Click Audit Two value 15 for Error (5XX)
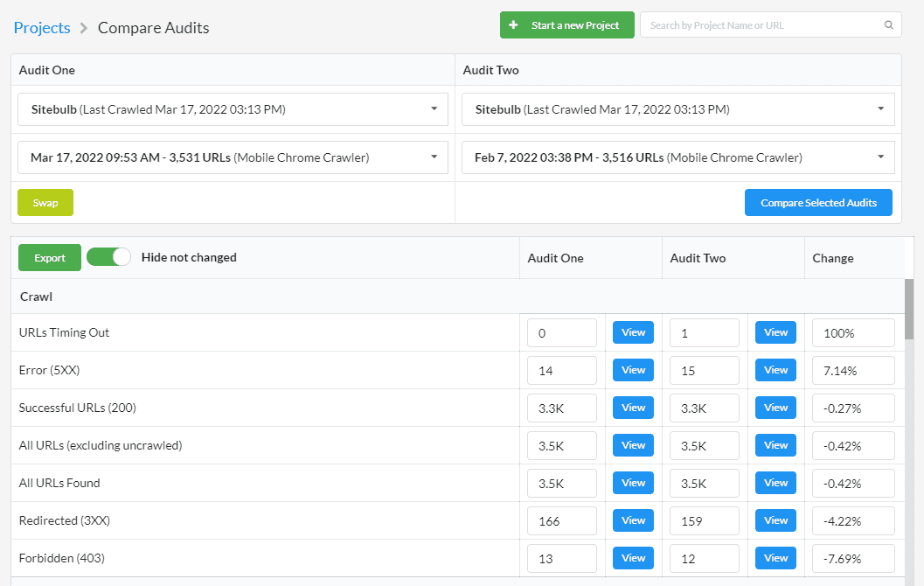 pos(705,371)
